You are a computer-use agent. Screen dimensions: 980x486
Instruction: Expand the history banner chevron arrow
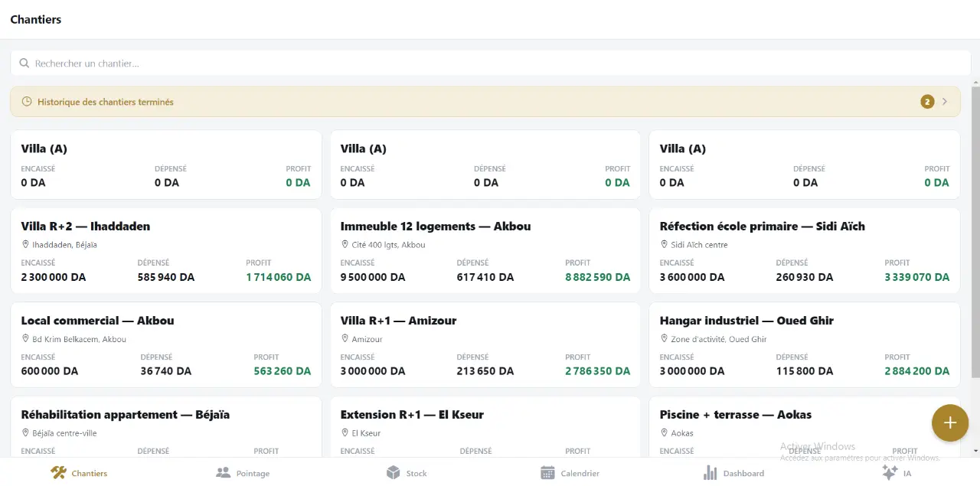coord(945,102)
